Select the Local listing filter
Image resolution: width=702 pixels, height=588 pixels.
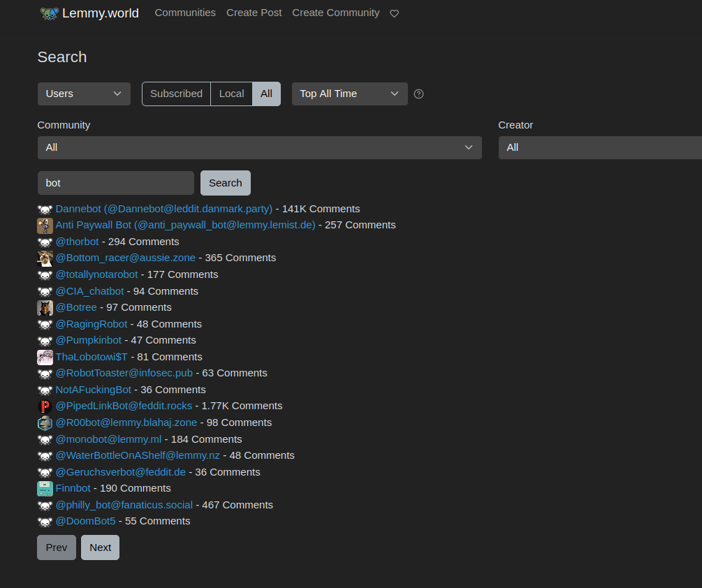coord(231,94)
